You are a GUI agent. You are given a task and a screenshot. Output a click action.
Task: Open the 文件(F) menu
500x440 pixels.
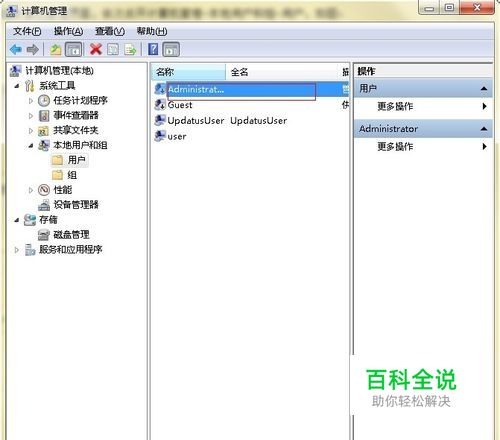(x=27, y=31)
